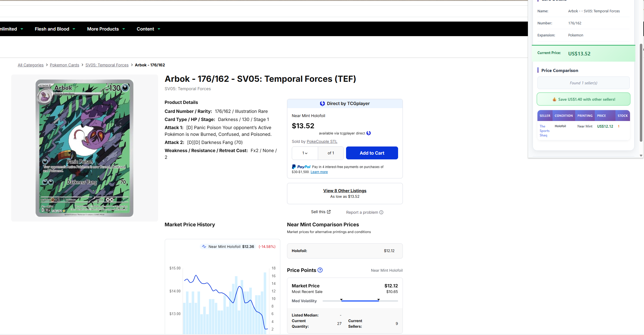Viewport: 644px width, 335px height.
Task: Sort comparison table by STOCK column
Action: 622,116
